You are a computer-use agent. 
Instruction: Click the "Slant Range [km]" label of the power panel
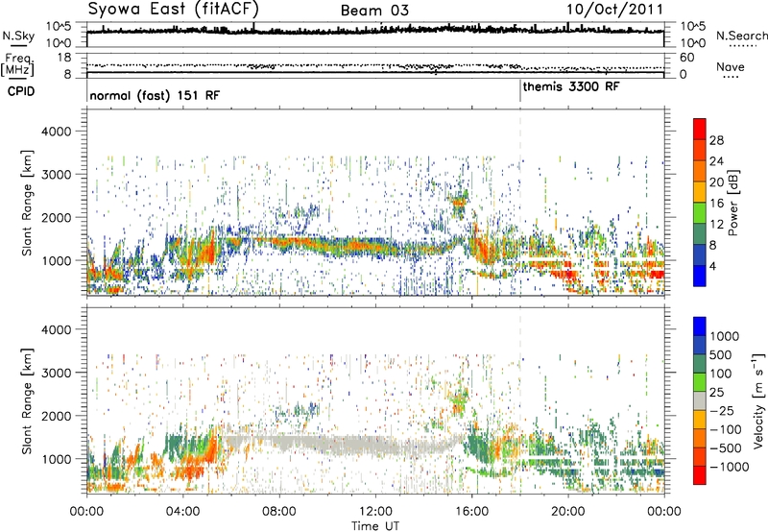tap(27, 204)
